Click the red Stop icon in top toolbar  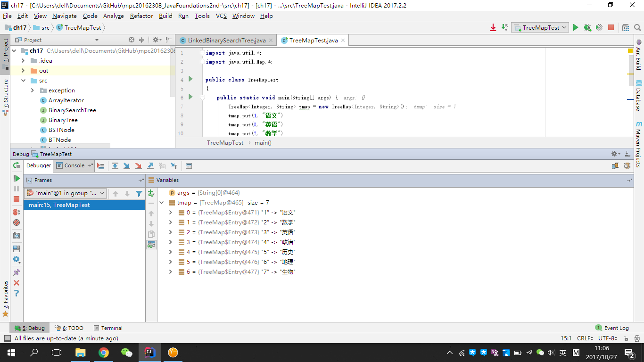pyautogui.click(x=611, y=27)
